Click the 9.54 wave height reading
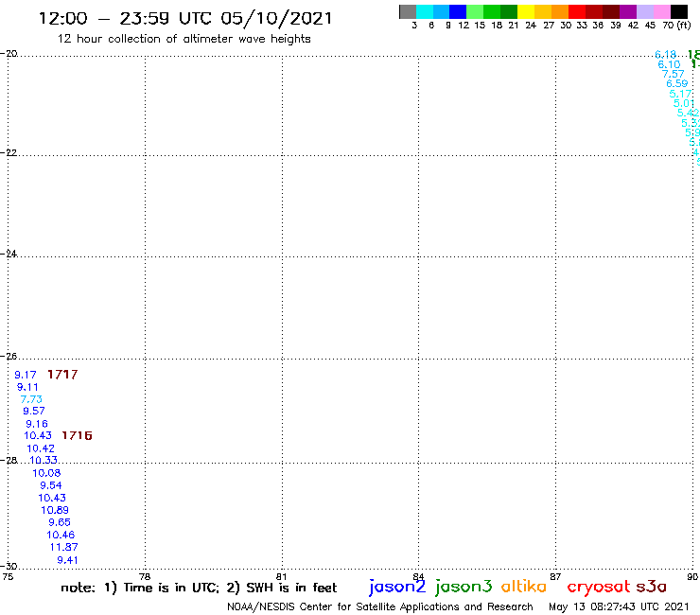Viewport: 700px width, 615px height. pyautogui.click(x=51, y=485)
